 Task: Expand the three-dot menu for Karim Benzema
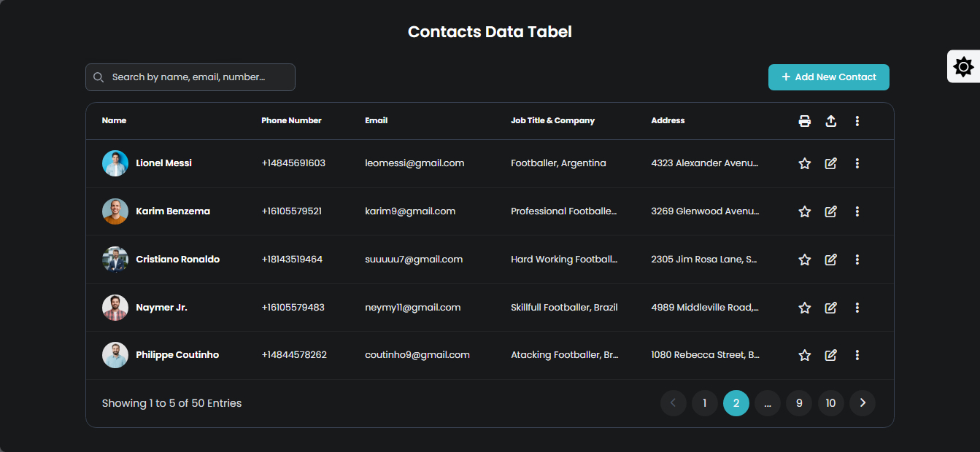(x=857, y=211)
